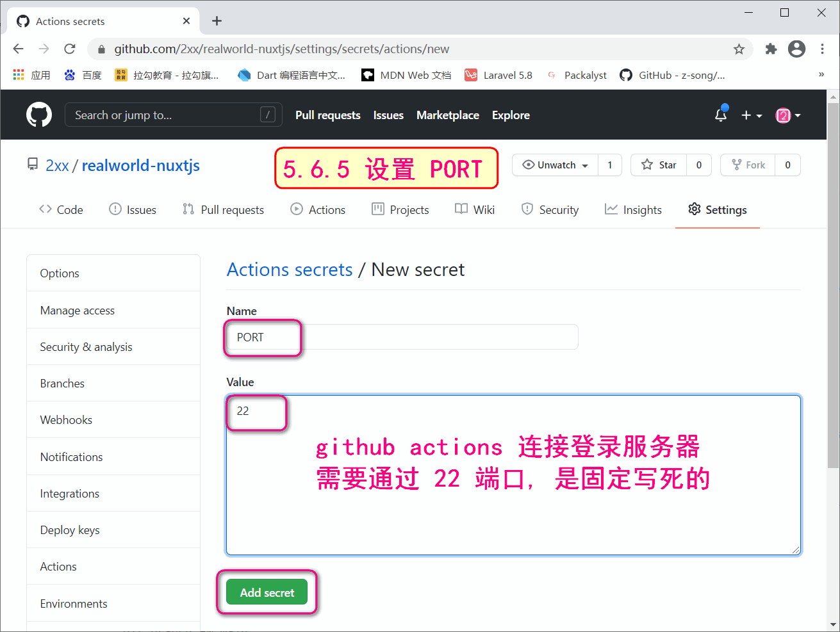840x632 pixels.
Task: Open realworld-nuxtjs repository link
Action: (x=141, y=166)
